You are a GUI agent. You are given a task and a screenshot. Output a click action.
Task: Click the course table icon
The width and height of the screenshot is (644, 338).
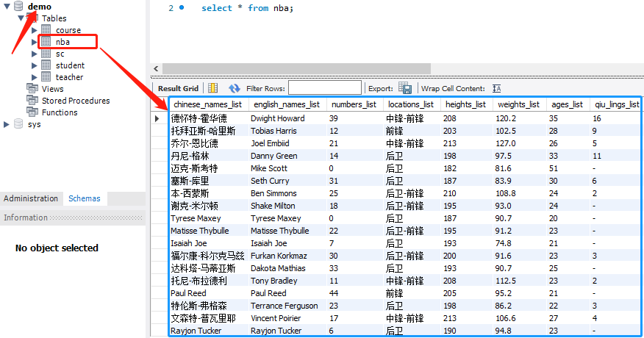pos(46,30)
